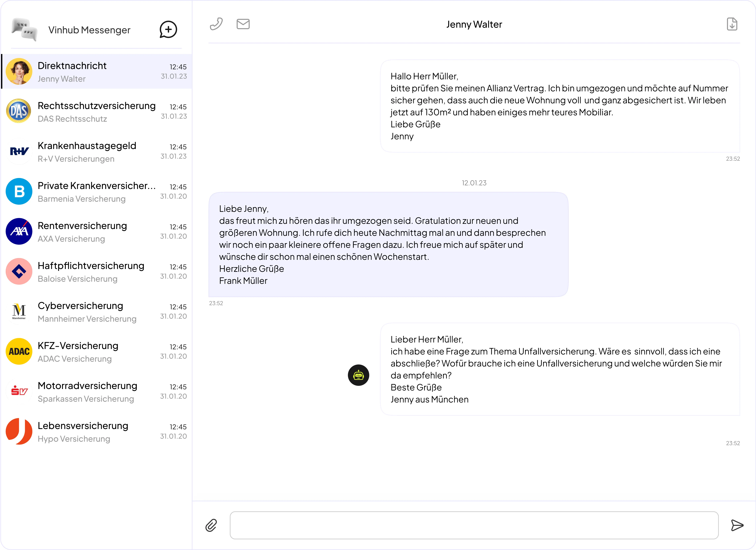This screenshot has width=756, height=550.
Task: Click the paperclip attachment icon
Action: (x=211, y=525)
